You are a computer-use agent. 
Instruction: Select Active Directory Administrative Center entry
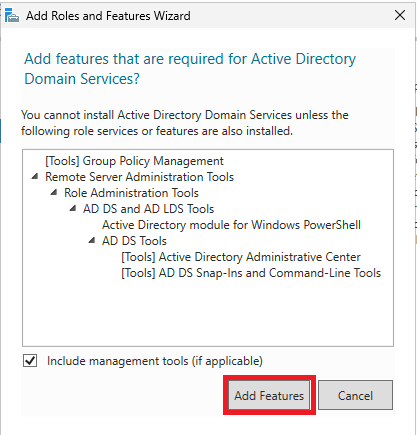241,257
